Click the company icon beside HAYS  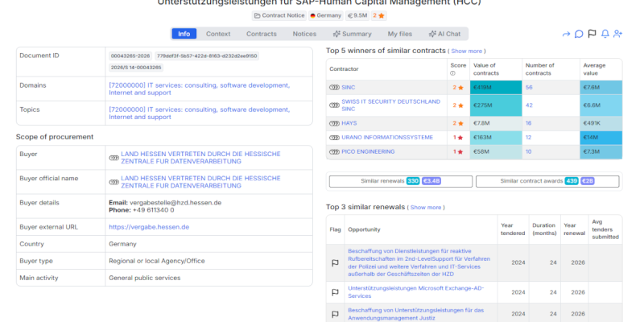[334, 123]
